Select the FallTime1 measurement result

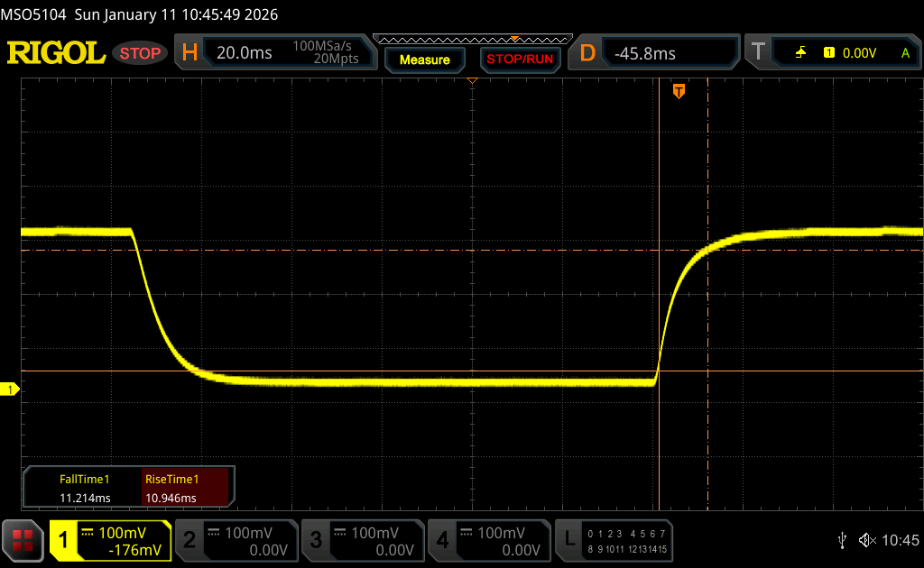click(x=84, y=489)
